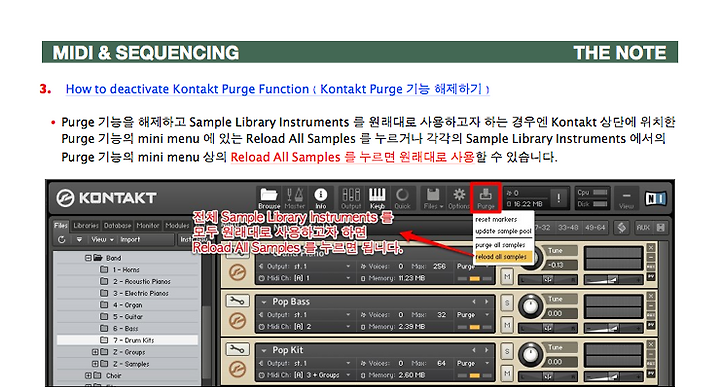
Task: Open the Browse panel icon
Action: pyautogui.click(x=269, y=198)
